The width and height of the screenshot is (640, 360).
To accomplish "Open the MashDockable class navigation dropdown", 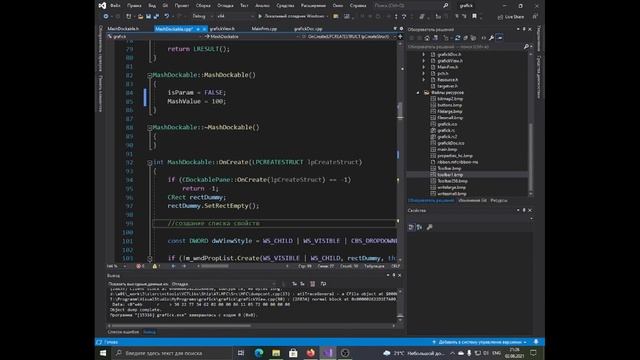I will pyautogui.click(x=251, y=37).
